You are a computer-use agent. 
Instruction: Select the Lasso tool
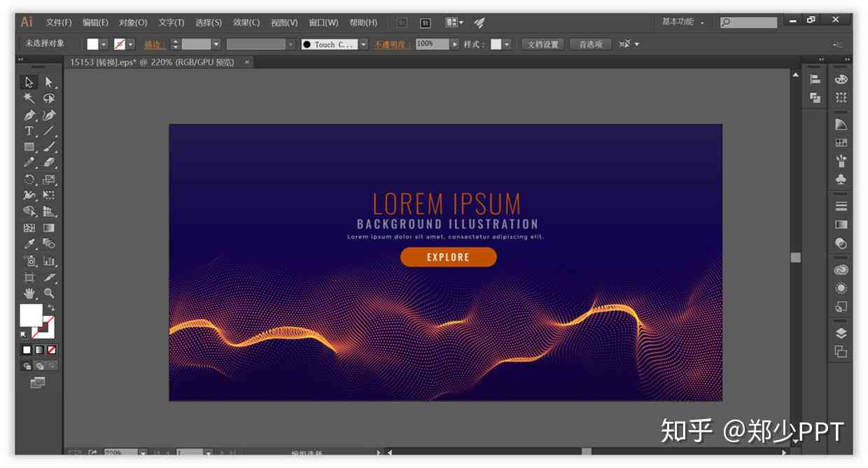(x=49, y=98)
